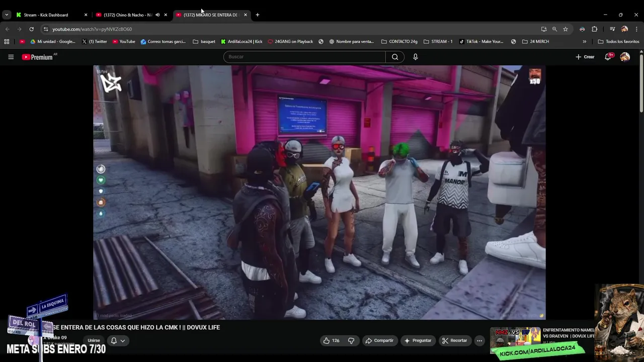This screenshot has height=362, width=644.
Task: Open the Mi unidad - Google bookmark
Action: tap(53, 42)
